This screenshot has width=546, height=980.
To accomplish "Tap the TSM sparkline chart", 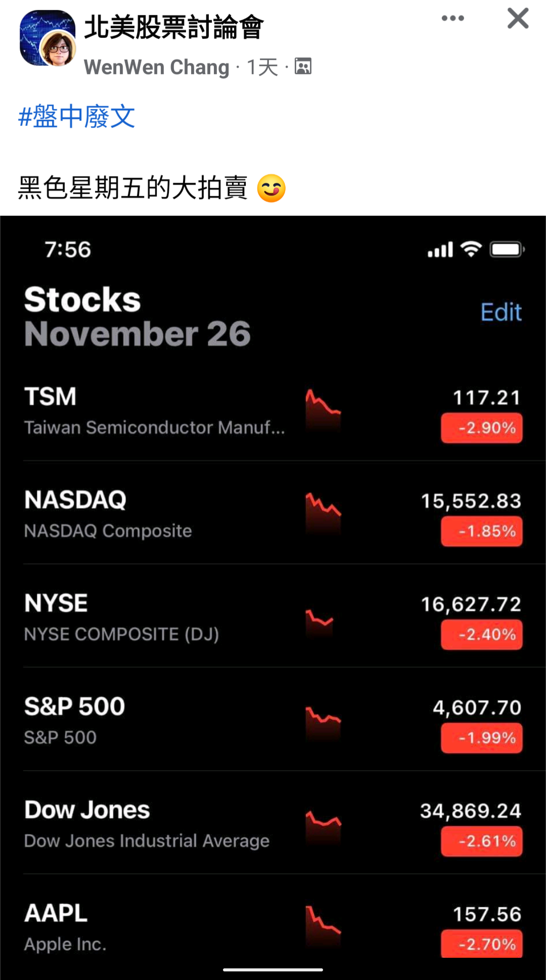I will (323, 409).
